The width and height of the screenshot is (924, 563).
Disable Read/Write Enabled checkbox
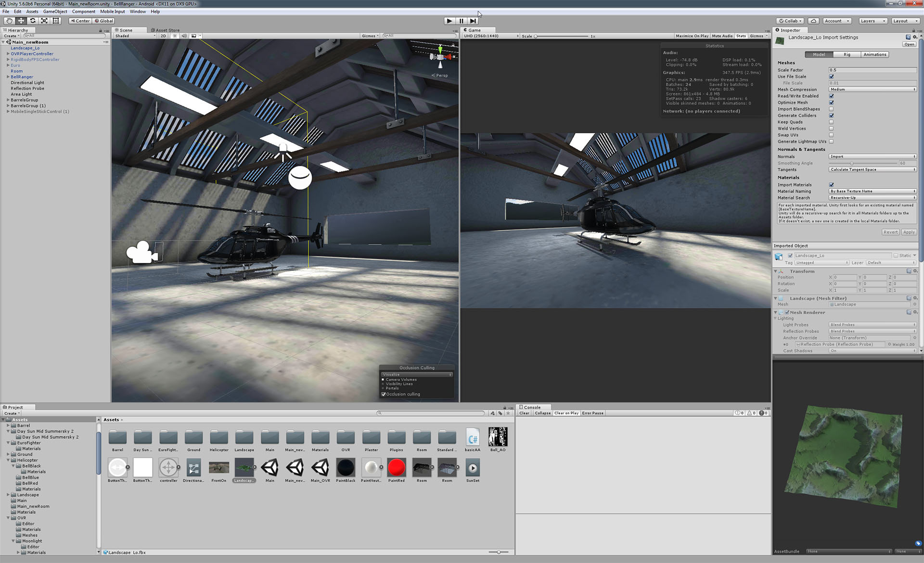pyautogui.click(x=831, y=96)
